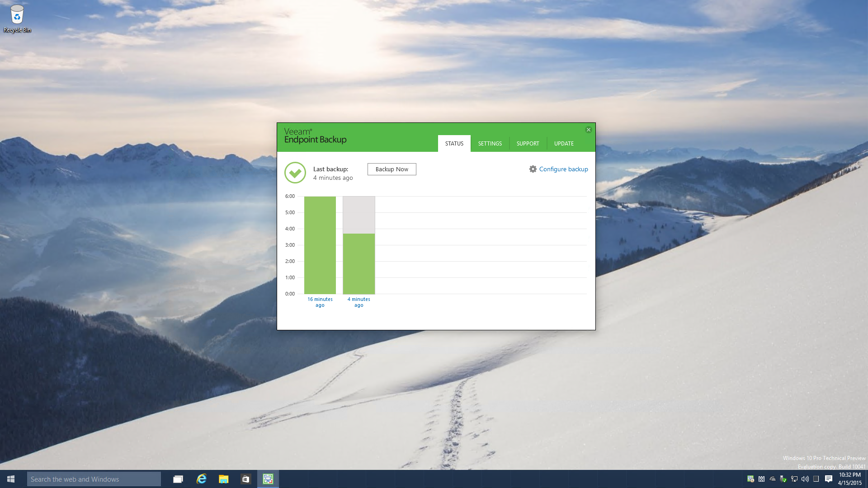Click the Backup Now button
This screenshot has height=488, width=868.
[x=392, y=169]
